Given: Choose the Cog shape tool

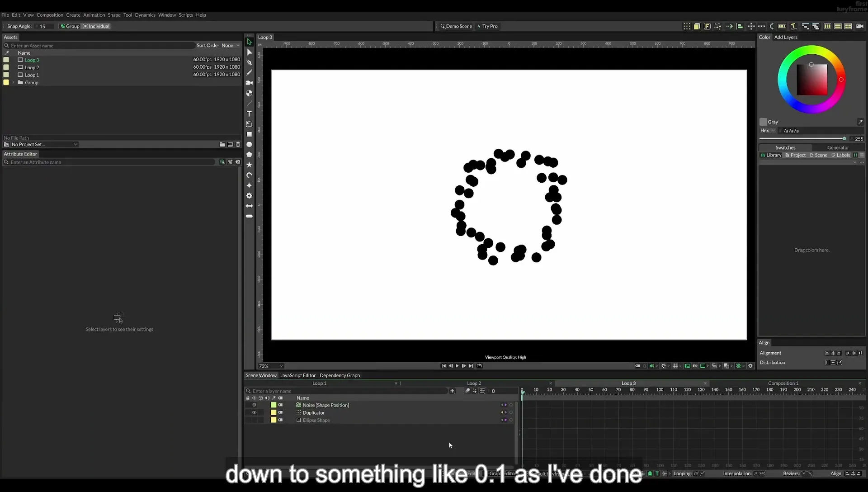Looking at the screenshot, I should click(x=249, y=196).
